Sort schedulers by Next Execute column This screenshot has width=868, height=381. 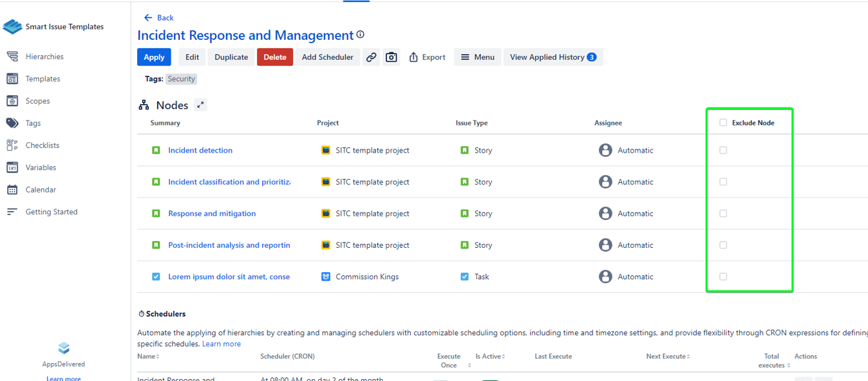(668, 357)
